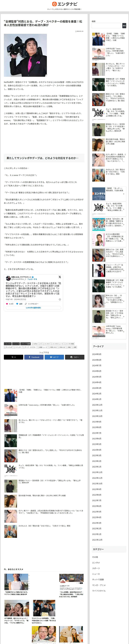This screenshot has height=644, width=129.
Task: Share the article on Facebook
Action: (x=34, y=357)
